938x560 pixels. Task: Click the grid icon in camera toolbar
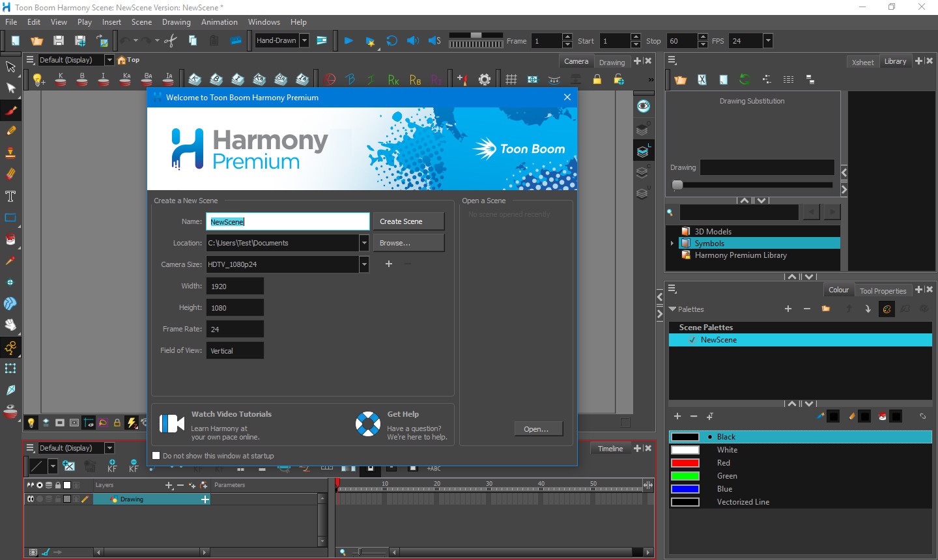click(x=511, y=79)
